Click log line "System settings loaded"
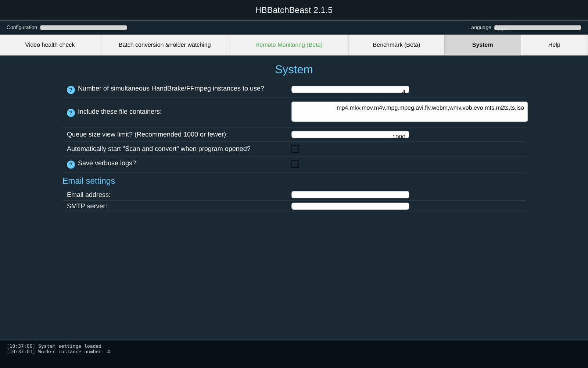 click(x=54, y=346)
